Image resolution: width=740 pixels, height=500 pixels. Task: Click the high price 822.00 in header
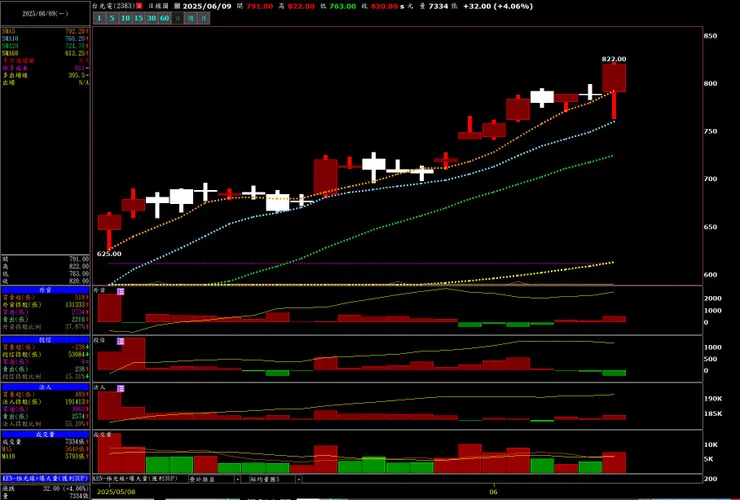(x=301, y=6)
